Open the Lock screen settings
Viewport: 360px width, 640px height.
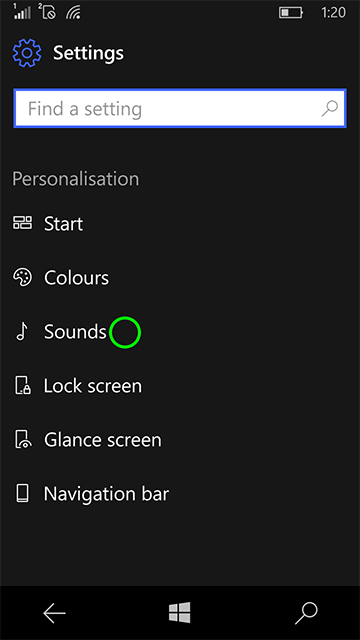(x=180, y=386)
